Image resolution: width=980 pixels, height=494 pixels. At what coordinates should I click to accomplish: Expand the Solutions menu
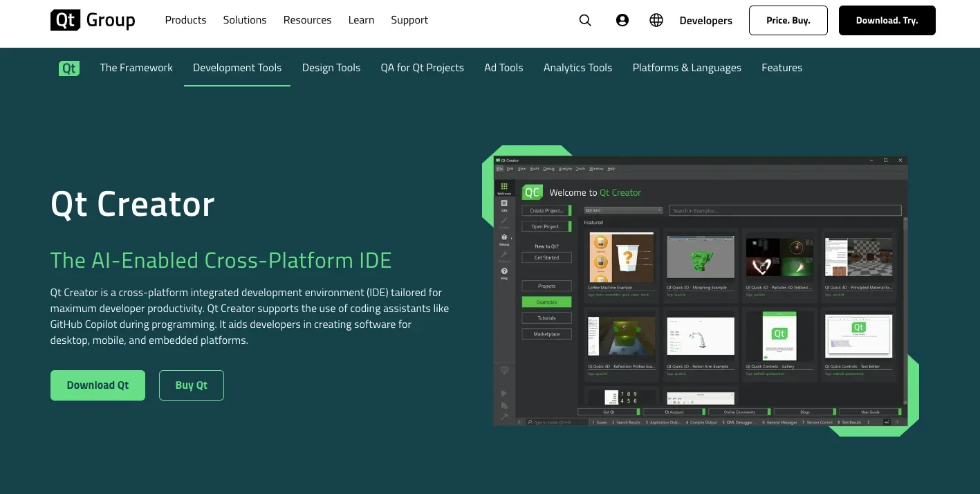245,20
